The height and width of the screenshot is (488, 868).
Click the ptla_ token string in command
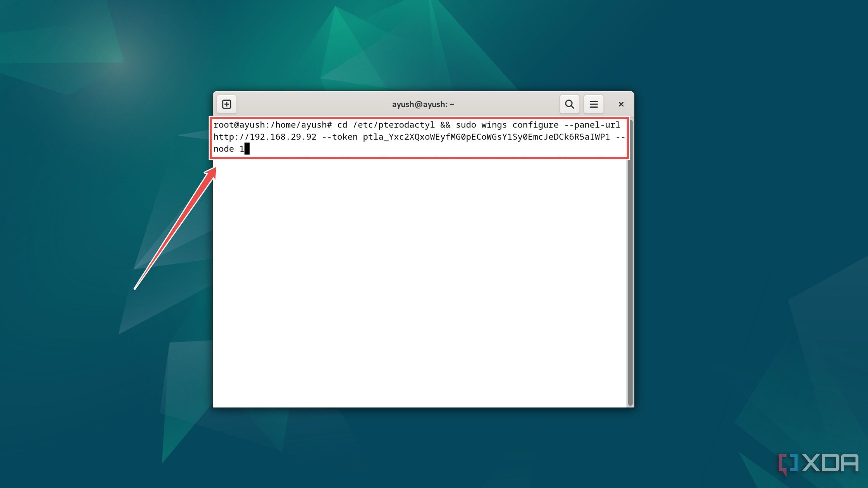(486, 137)
